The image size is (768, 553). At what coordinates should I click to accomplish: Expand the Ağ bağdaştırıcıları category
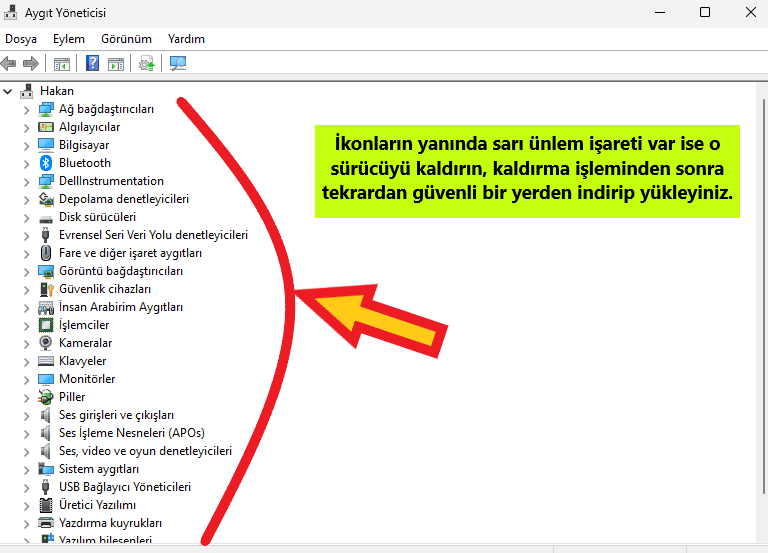tap(27, 109)
